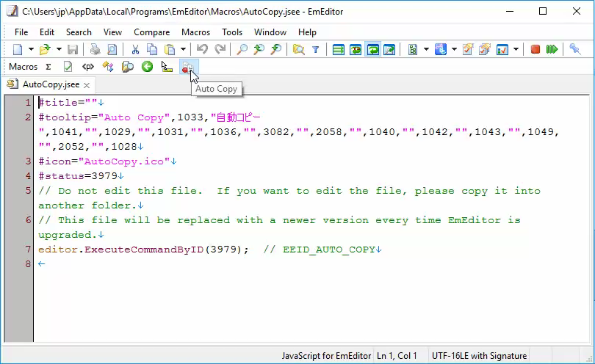
Task: Open properties for all configurations icon
Action: point(485,49)
